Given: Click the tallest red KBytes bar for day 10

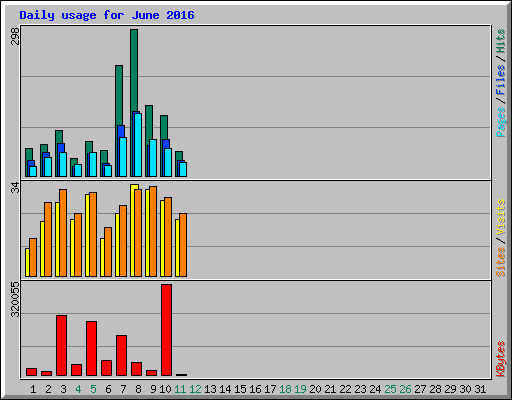Looking at the screenshot, I should coord(166,330).
